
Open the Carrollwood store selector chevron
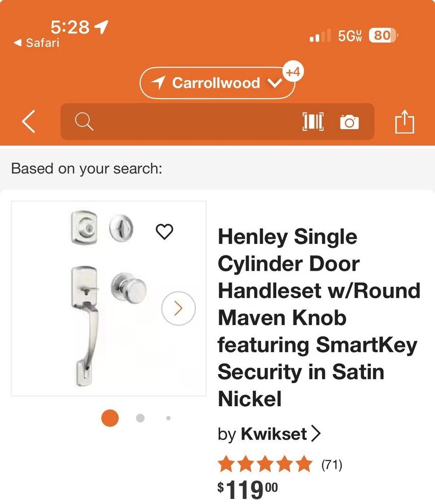tap(274, 83)
